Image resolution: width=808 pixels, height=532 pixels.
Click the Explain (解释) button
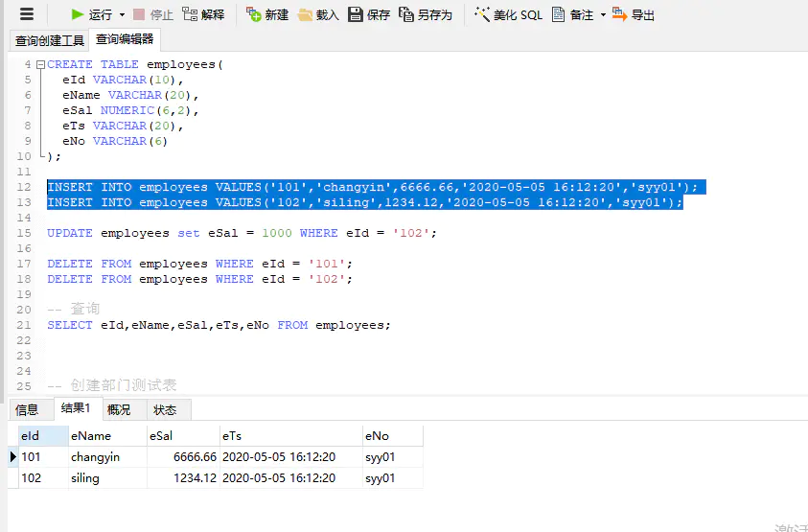203,15
